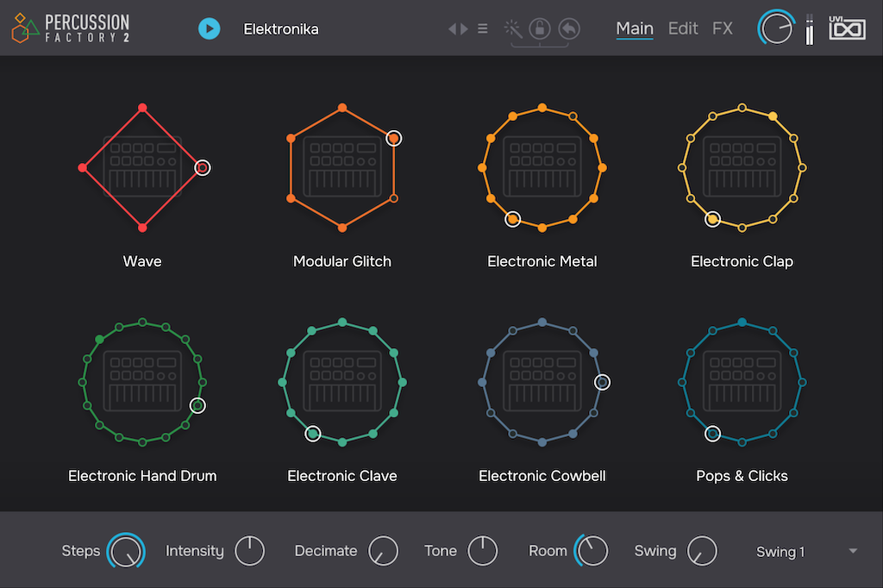
Task: Toggle the circled step on Electronic Clap
Action: (x=712, y=219)
